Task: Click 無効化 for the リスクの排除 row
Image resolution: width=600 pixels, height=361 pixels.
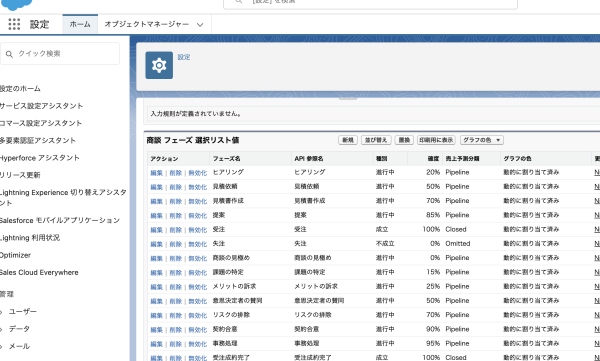Action: click(x=197, y=315)
